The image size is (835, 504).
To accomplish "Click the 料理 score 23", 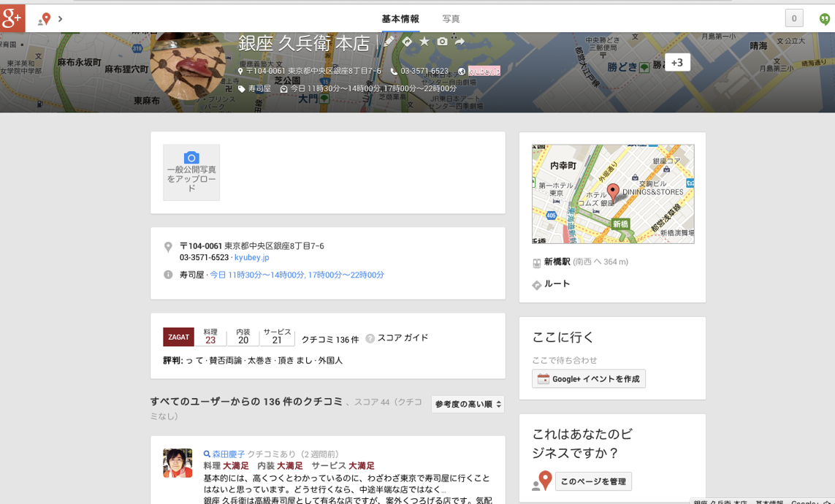I will (x=210, y=340).
